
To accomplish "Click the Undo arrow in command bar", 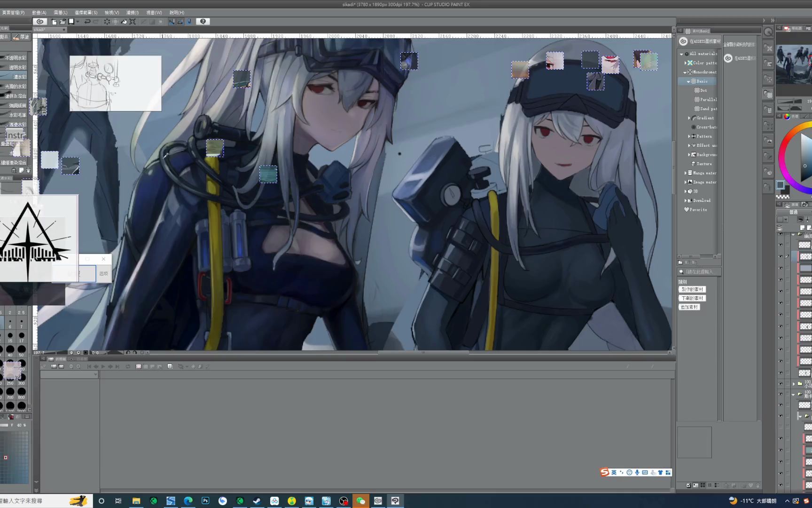I will click(x=87, y=22).
